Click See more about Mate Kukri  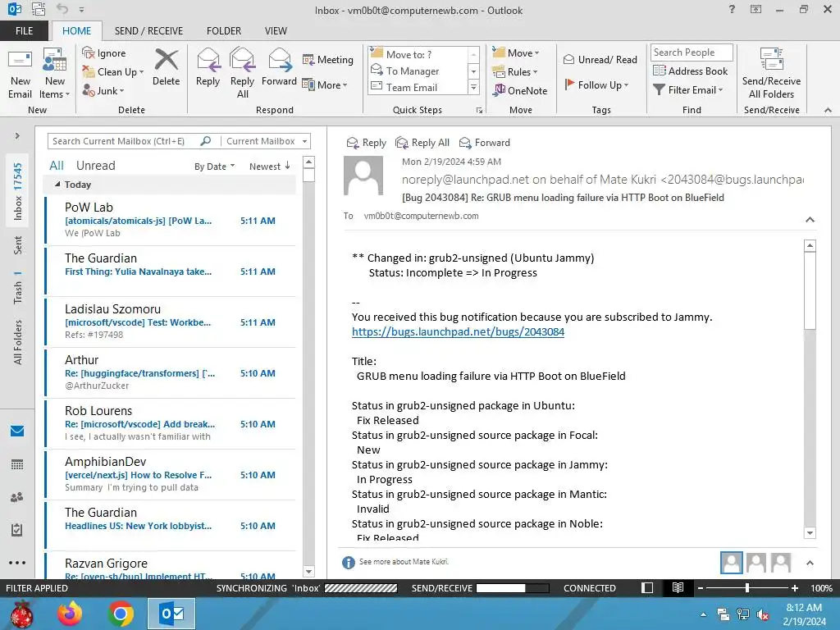click(x=404, y=561)
